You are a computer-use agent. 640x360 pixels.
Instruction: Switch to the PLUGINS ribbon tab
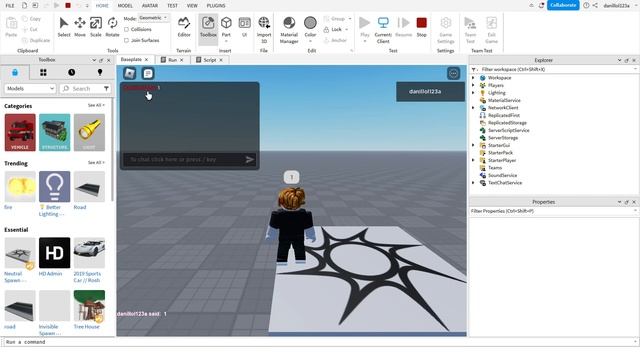(216, 6)
